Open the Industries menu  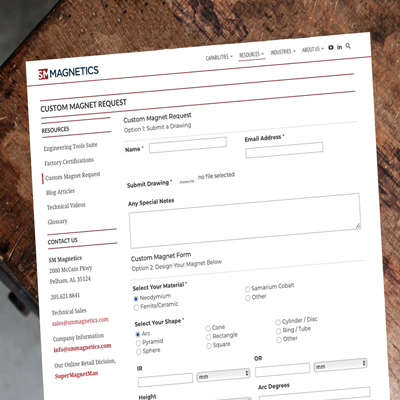click(283, 52)
